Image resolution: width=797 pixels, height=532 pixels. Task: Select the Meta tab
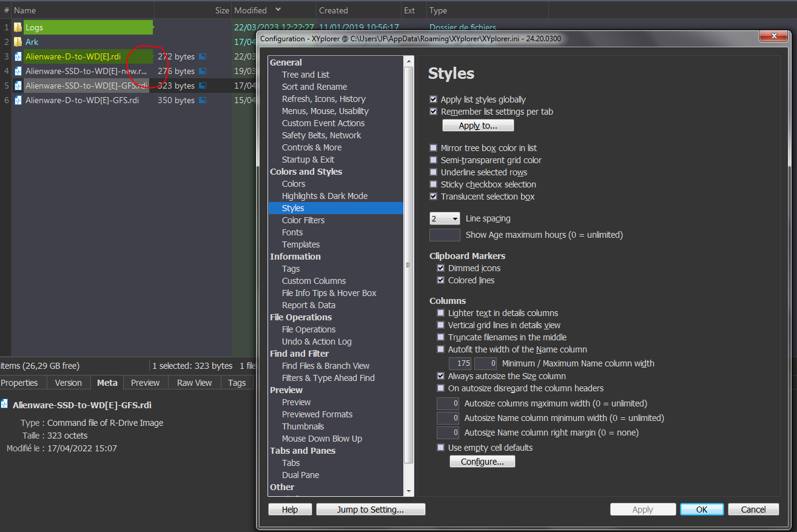click(107, 383)
